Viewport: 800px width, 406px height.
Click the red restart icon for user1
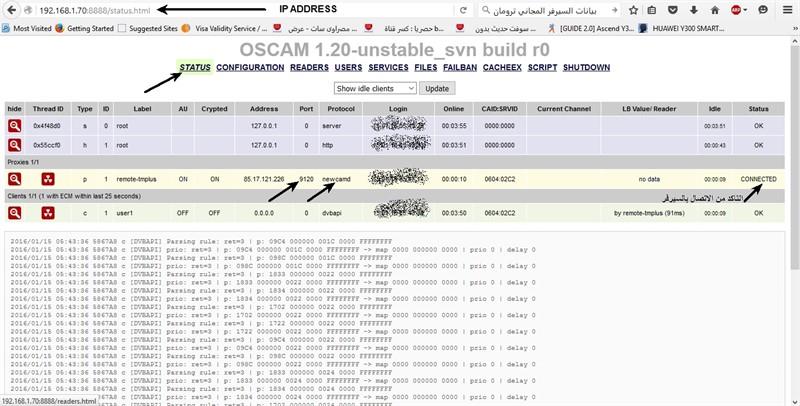pos(47,212)
